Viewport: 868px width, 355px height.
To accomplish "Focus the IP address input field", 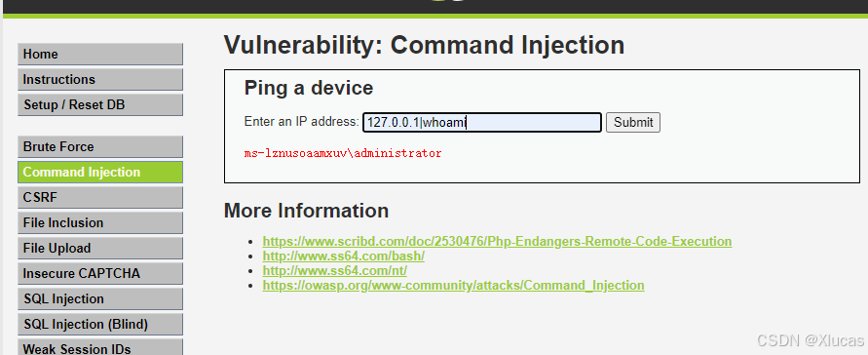I will [481, 122].
